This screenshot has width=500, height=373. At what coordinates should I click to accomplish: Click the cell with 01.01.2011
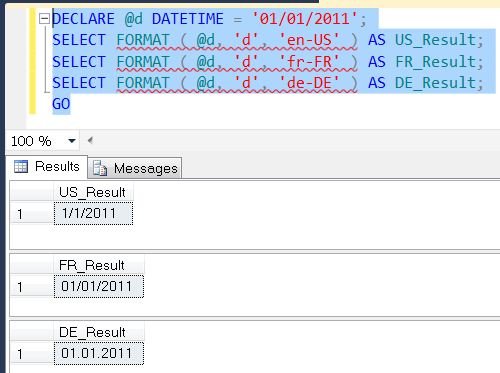(99, 353)
